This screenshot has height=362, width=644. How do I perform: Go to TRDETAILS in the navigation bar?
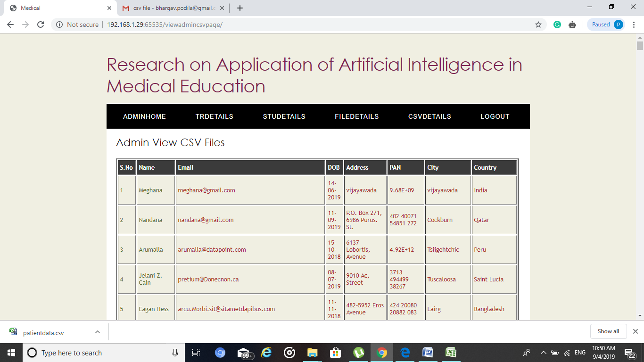pos(215,116)
